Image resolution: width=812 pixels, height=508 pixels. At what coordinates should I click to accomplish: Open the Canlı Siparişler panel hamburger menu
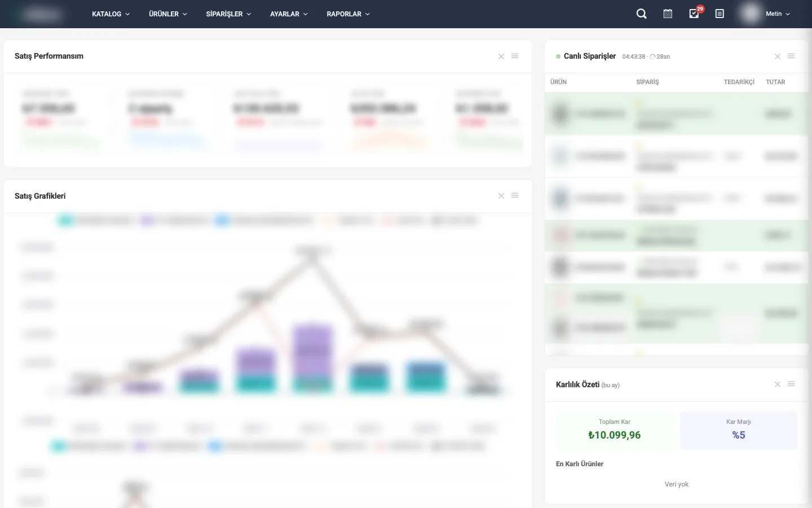tap(791, 56)
